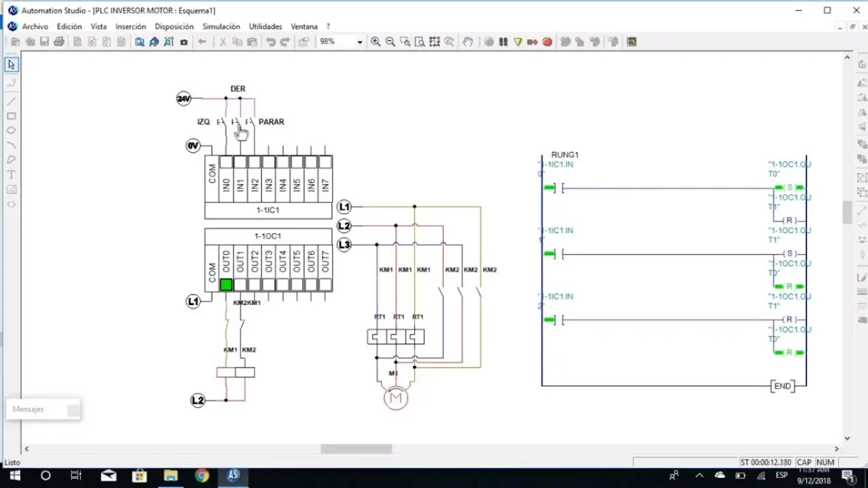Viewport: 868px width, 488px height.
Task: Open the Microsoft Store taskbar icon
Action: [x=139, y=476]
